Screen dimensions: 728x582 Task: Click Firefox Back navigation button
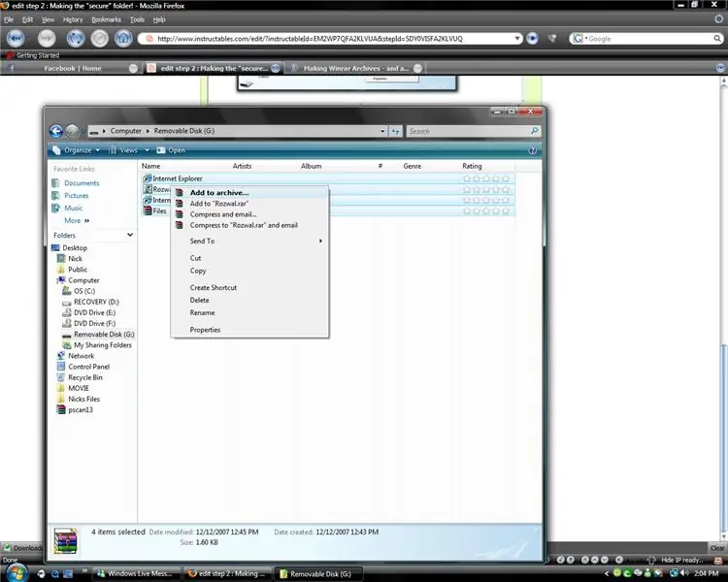coord(16,38)
